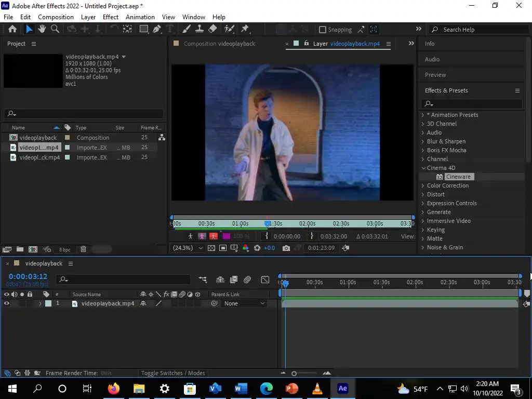Select the Eraser tool

212,29
